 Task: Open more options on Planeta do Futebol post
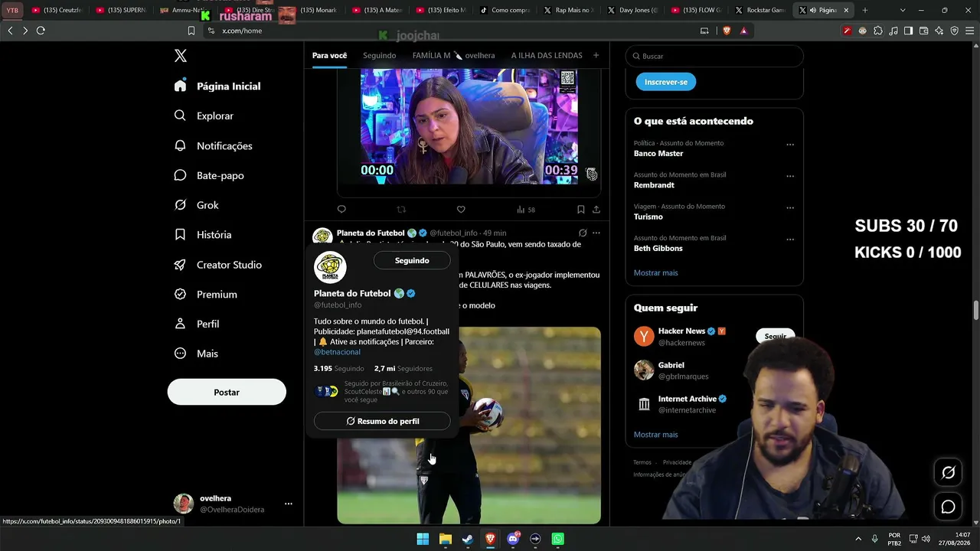[596, 233]
